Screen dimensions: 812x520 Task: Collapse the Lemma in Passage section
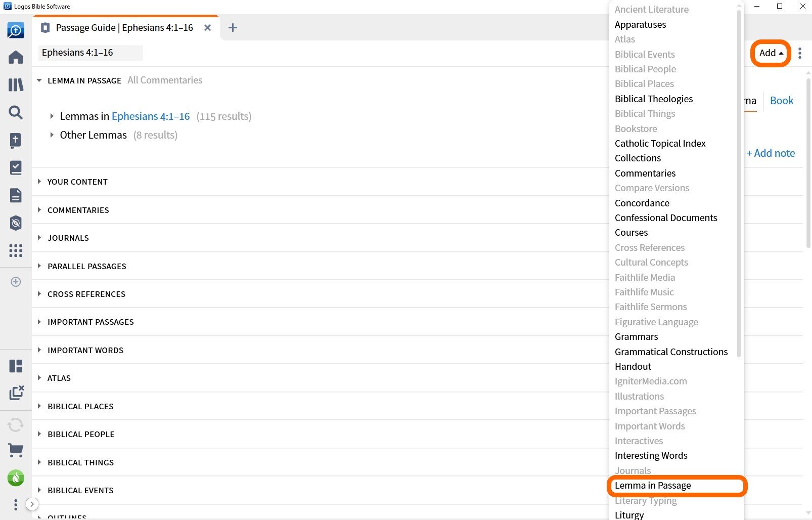point(39,80)
